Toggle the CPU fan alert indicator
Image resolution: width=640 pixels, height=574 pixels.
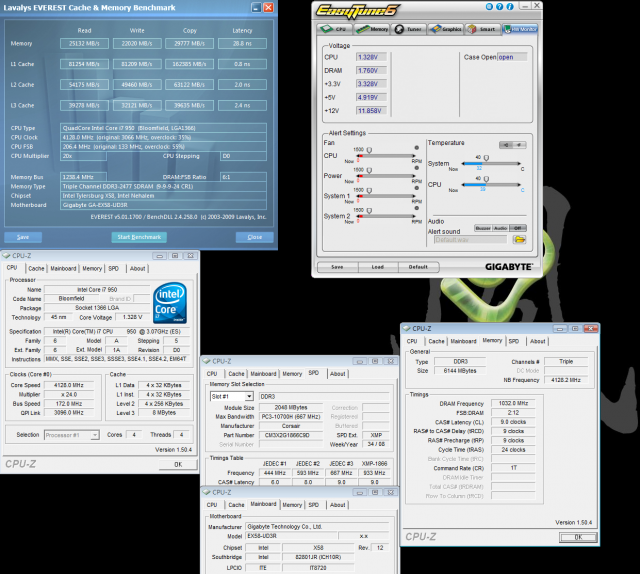(416, 148)
